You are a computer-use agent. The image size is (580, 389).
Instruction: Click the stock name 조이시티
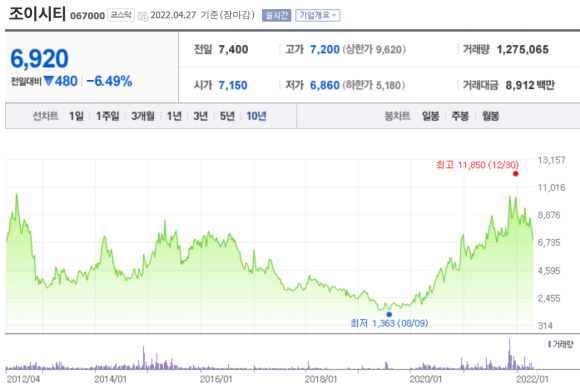(x=37, y=14)
